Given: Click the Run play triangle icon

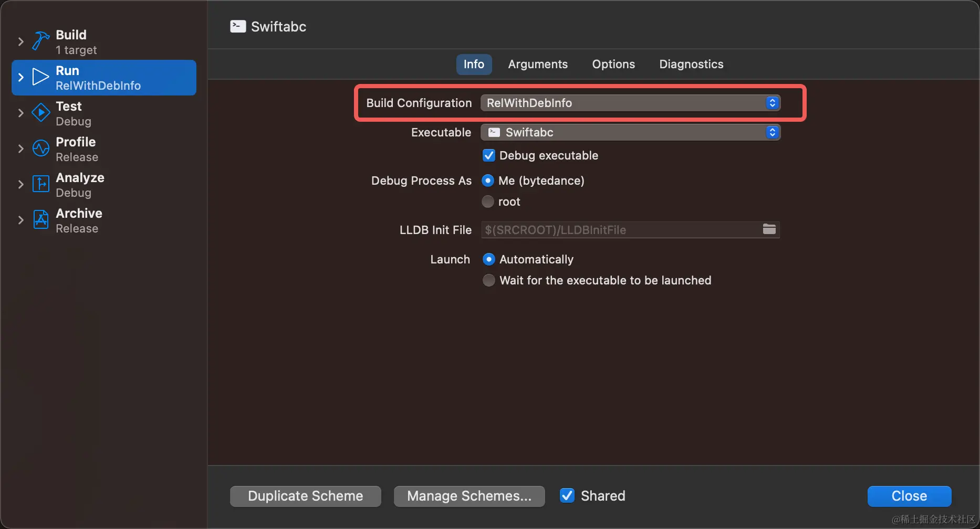Looking at the screenshot, I should pos(40,77).
